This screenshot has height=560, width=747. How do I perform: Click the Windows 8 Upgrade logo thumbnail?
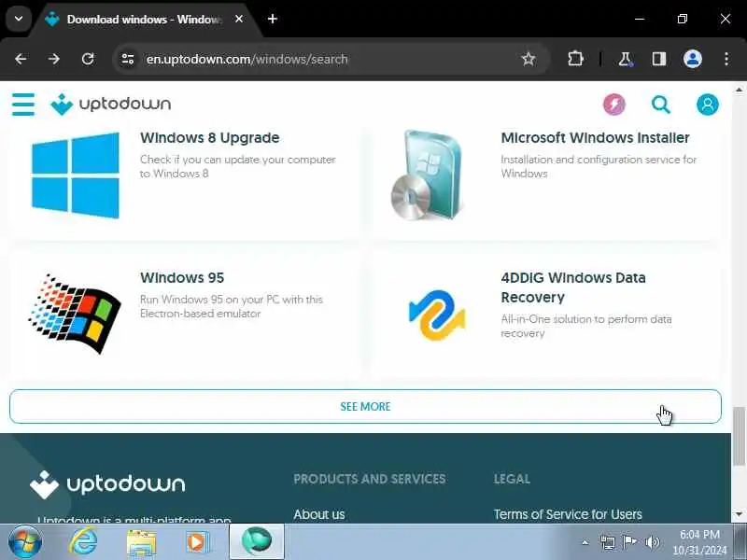(76, 175)
